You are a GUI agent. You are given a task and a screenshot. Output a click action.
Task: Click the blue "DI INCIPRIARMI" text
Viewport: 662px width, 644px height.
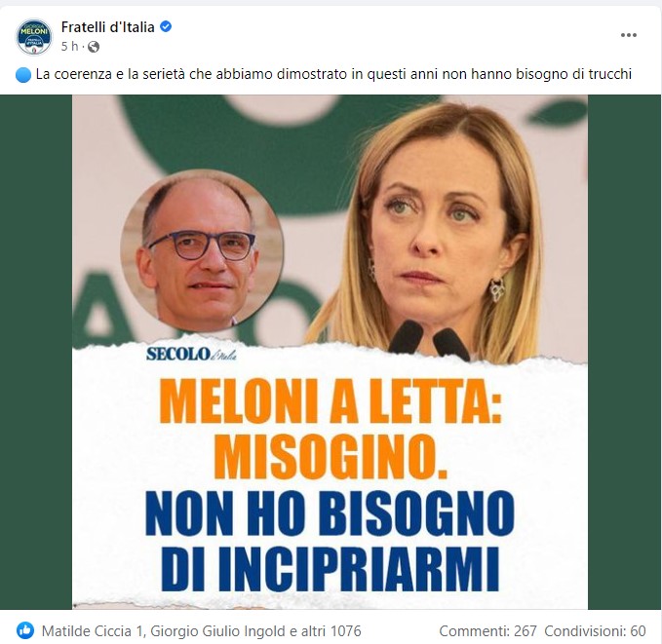(x=330, y=568)
